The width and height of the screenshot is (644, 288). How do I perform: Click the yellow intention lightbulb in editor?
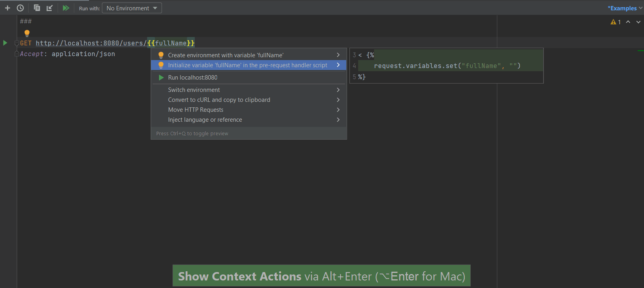(27, 33)
